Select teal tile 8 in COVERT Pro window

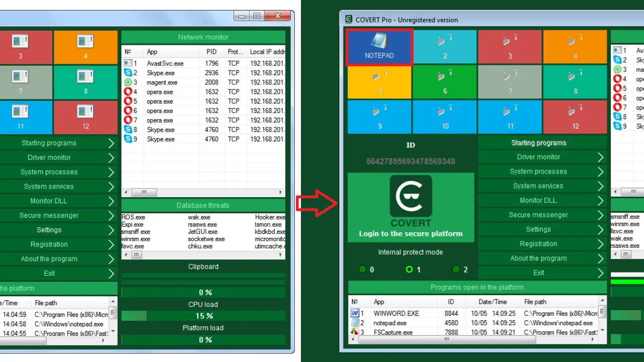[x=575, y=82]
